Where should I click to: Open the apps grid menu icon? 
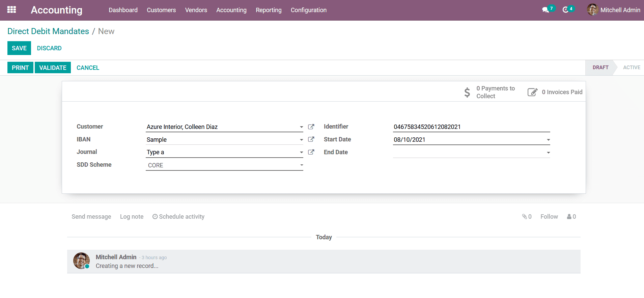pos(11,10)
